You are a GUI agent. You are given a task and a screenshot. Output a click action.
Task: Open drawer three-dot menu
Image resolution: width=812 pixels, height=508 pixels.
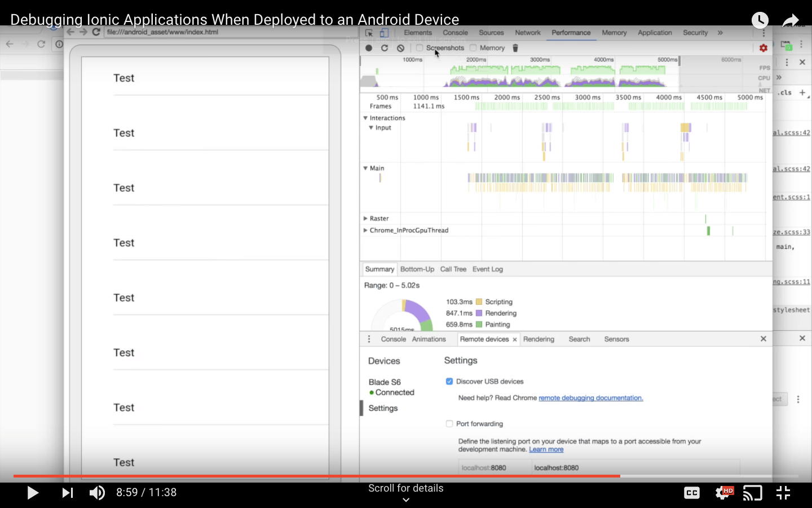coord(369,339)
